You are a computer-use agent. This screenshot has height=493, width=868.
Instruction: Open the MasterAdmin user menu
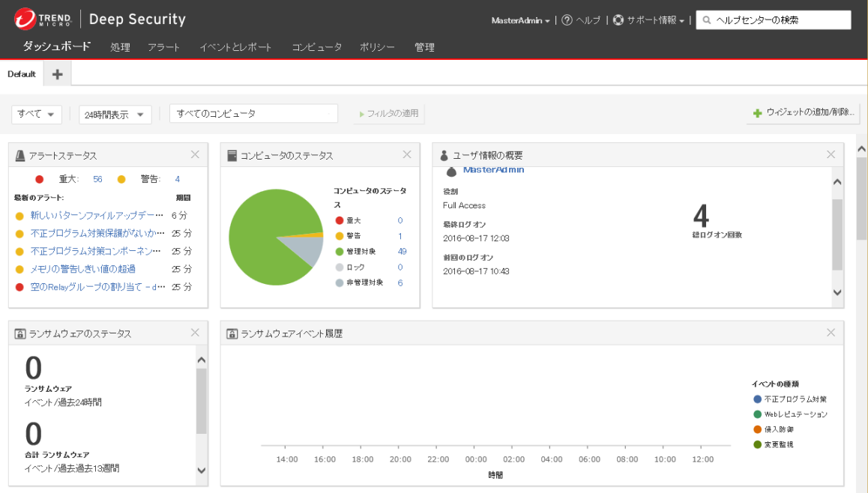(x=520, y=20)
